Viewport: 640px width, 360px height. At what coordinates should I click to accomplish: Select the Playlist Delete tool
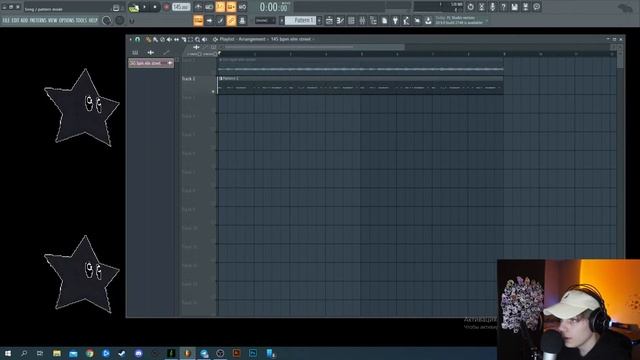pos(162,40)
